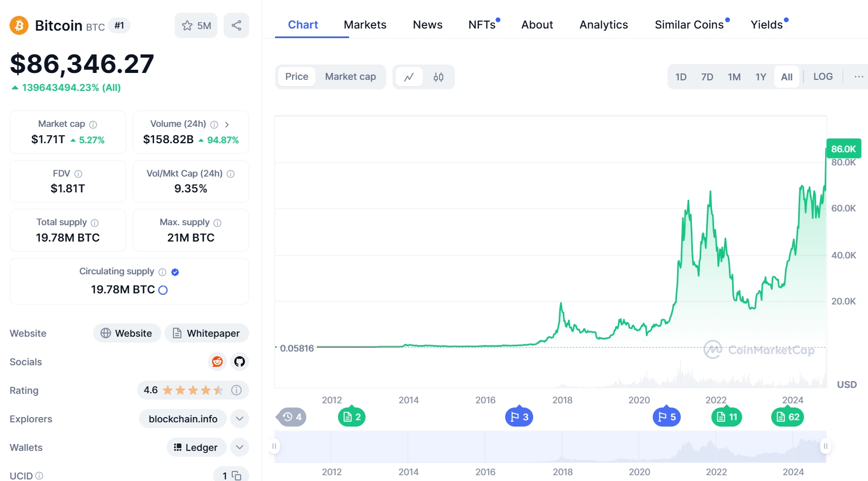This screenshot has width=868, height=481.
Task: Select the 1Y time range
Action: [760, 77]
